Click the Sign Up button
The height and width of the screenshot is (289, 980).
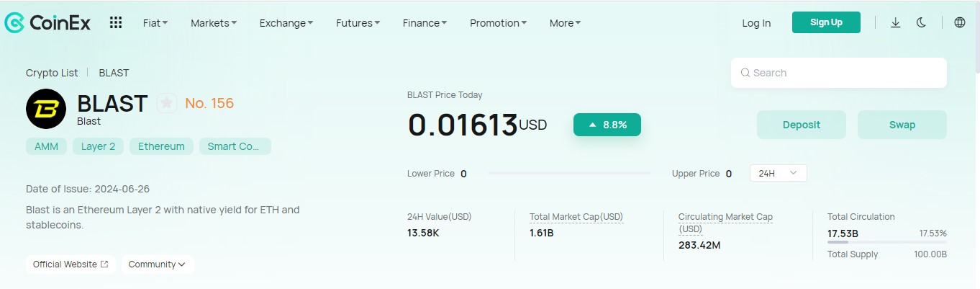(x=826, y=22)
